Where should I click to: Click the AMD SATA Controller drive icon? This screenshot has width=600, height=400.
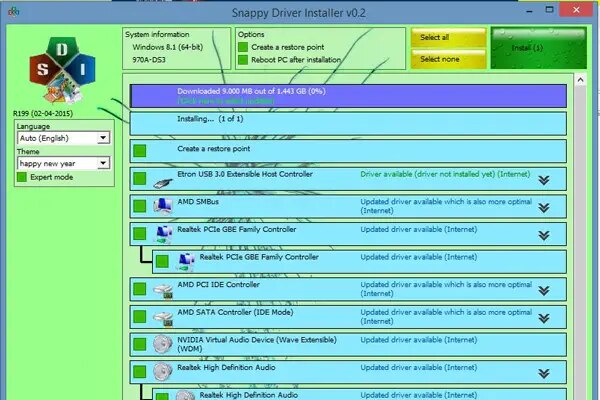pos(163,318)
